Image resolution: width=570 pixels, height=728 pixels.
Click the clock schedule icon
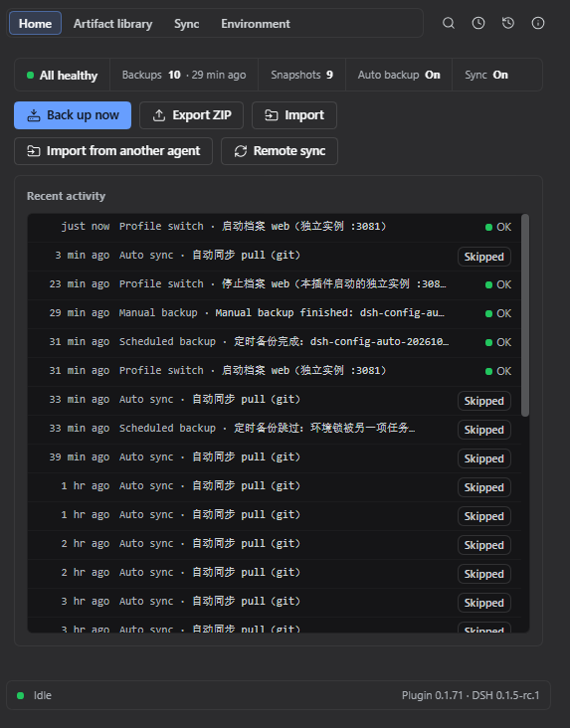coord(478,23)
